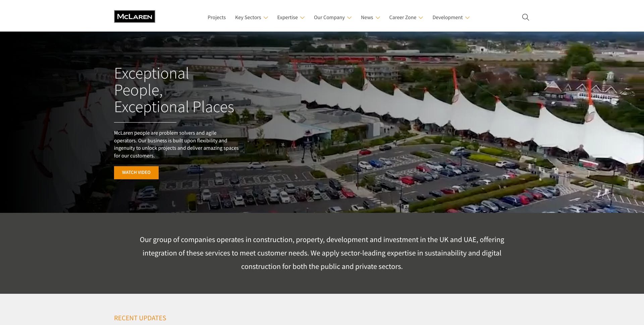The width and height of the screenshot is (644, 325).
Task: Expand the News dropdown chevron
Action: 378,17
